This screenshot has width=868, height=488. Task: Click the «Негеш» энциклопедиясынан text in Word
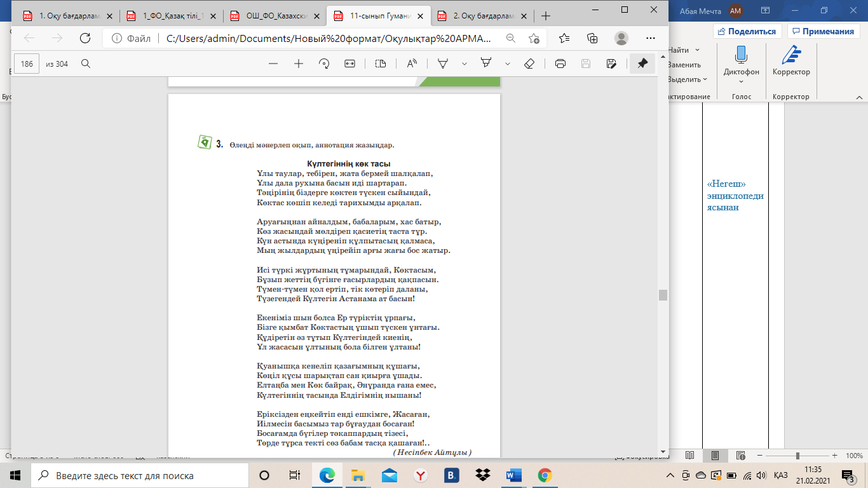(x=735, y=195)
